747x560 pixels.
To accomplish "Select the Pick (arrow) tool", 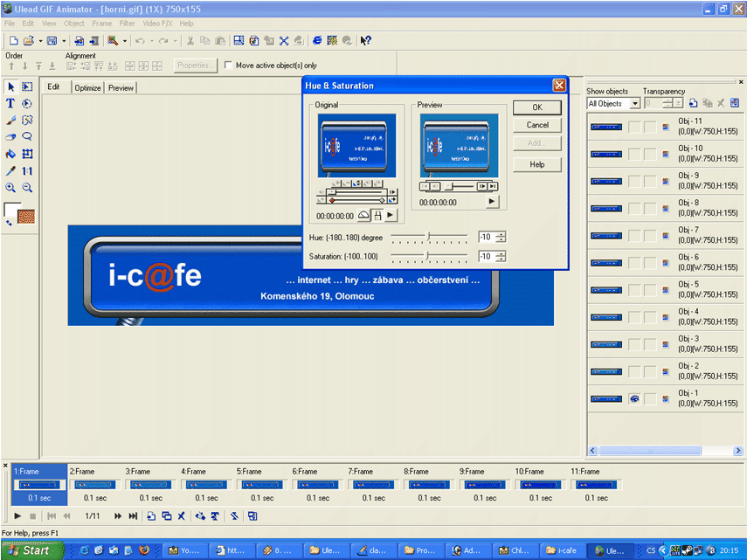I will tap(11, 86).
